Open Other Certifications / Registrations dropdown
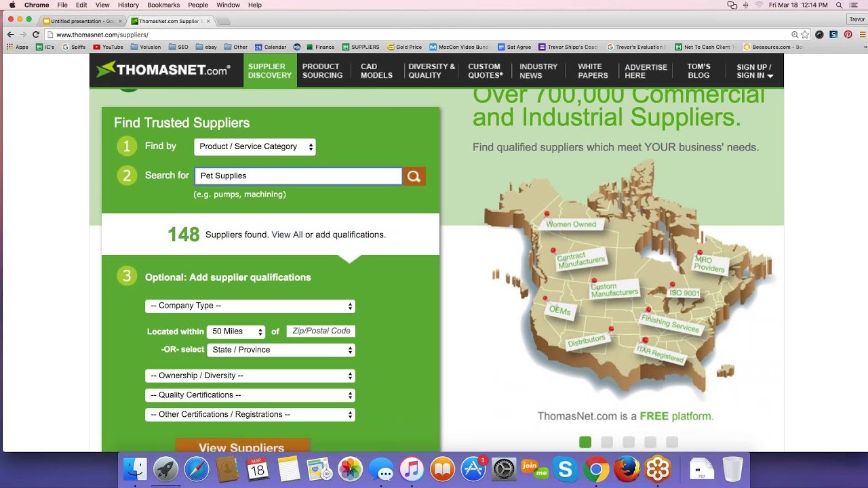The width and height of the screenshot is (868, 488). (250, 415)
